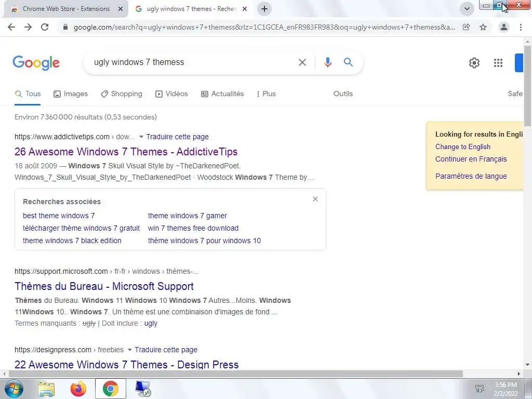Search thème windows 7 pour windows 10
This screenshot has height=399, width=532.
pos(204,241)
